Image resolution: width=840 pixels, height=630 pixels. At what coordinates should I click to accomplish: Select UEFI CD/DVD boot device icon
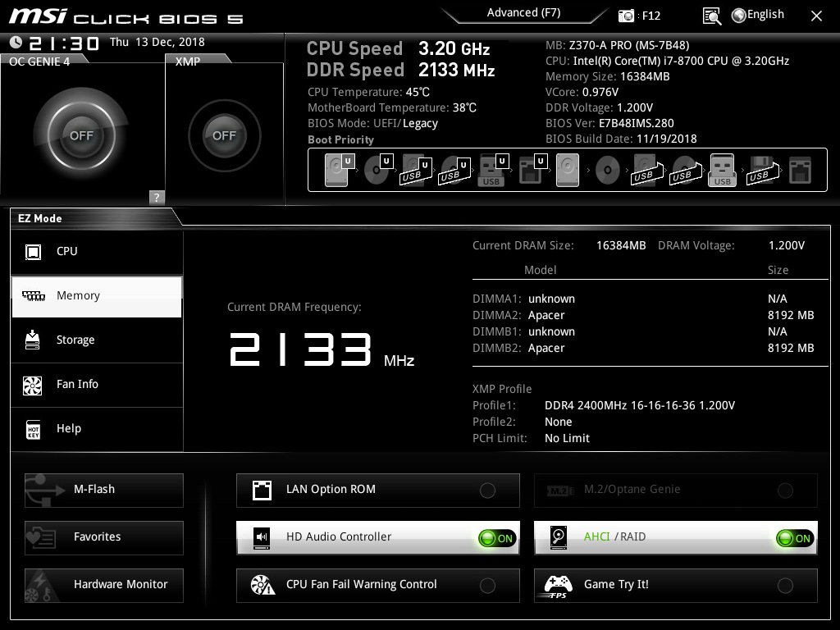click(378, 170)
